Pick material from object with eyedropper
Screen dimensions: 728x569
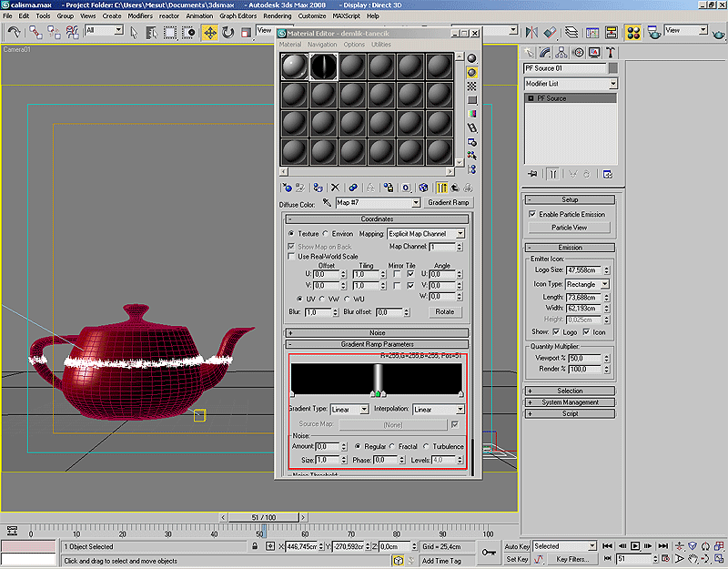click(x=327, y=203)
